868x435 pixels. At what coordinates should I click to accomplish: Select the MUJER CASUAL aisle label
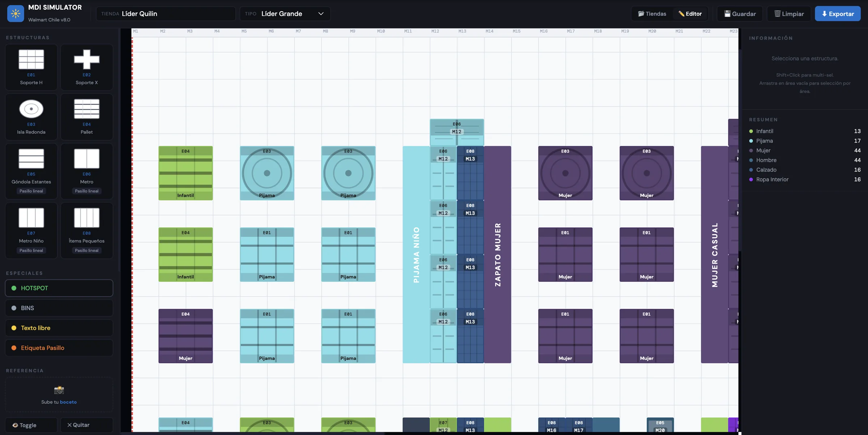coord(715,255)
